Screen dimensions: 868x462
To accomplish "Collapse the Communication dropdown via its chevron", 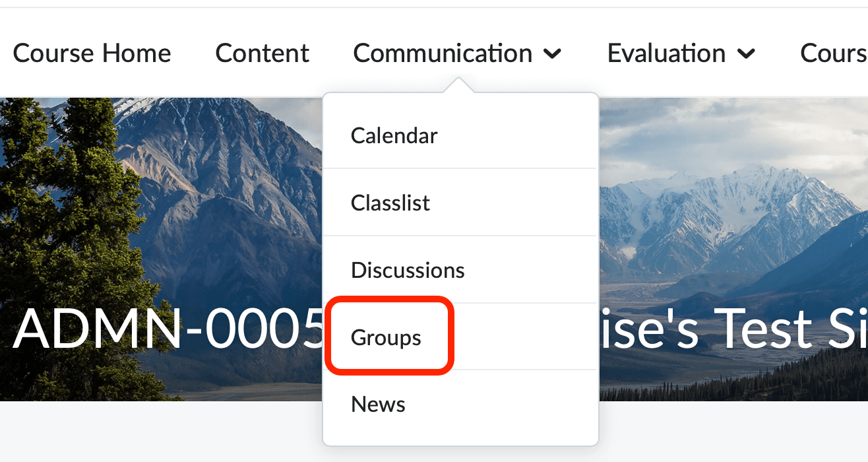I will coord(553,53).
